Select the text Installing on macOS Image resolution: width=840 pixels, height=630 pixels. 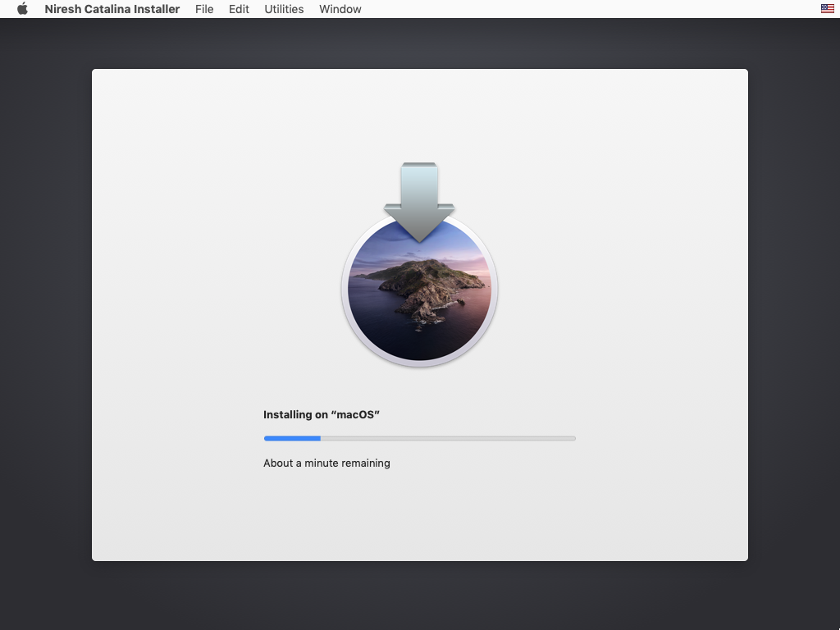[x=320, y=414]
